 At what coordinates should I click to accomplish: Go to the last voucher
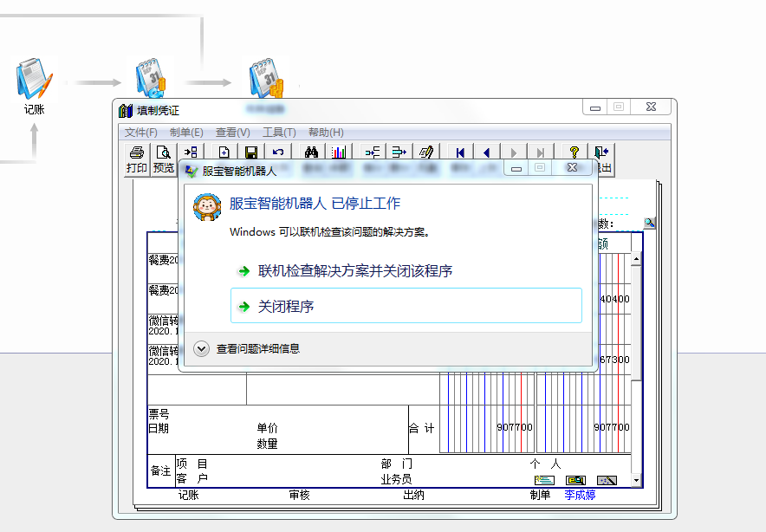pyautogui.click(x=541, y=152)
